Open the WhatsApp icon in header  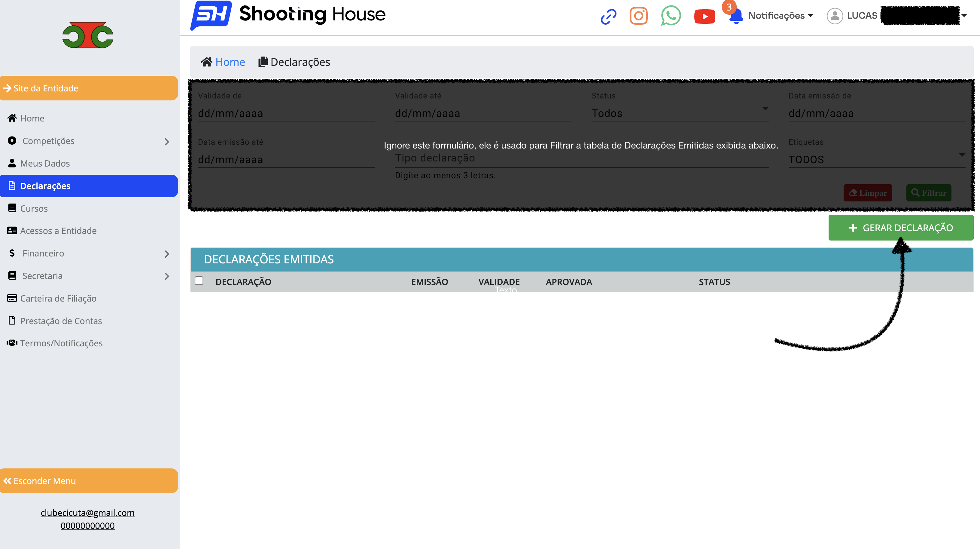point(671,16)
